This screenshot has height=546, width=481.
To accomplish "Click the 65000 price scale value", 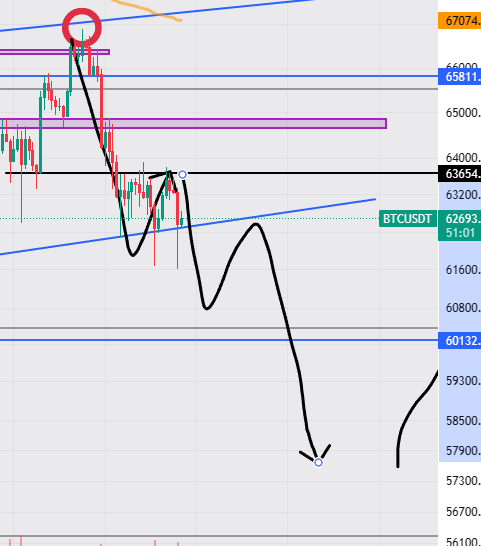I will click(x=463, y=113).
